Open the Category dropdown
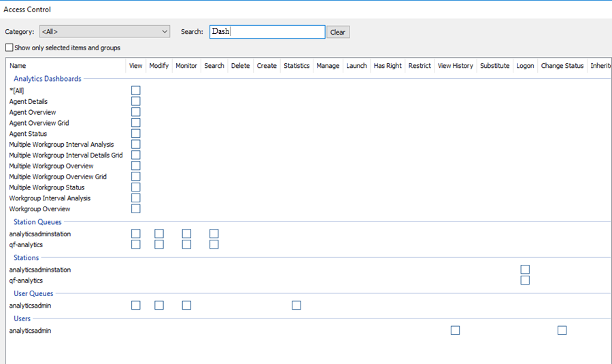 pyautogui.click(x=104, y=32)
